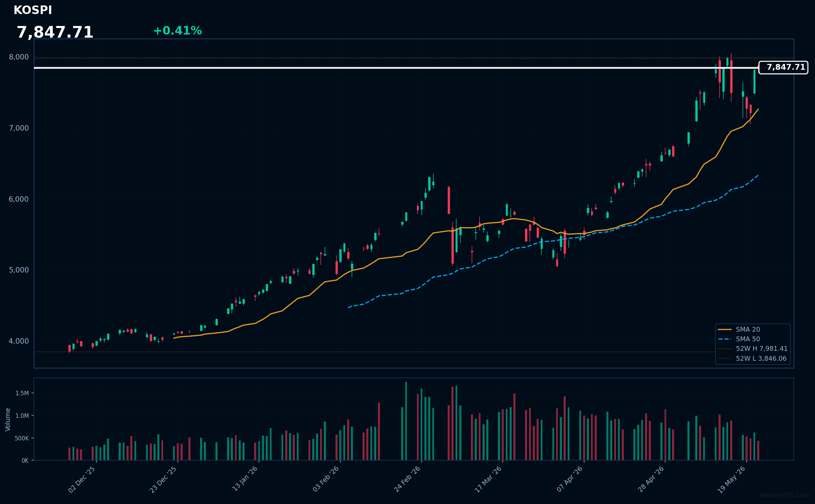Click the 500K volume axis label
Screen dimensions: 815x504
coord(22,438)
